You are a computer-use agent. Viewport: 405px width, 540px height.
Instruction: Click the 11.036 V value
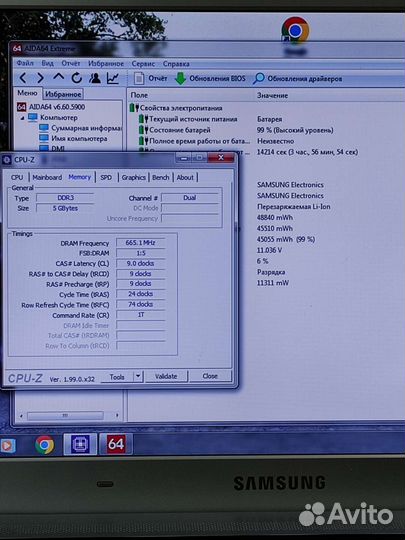(269, 250)
